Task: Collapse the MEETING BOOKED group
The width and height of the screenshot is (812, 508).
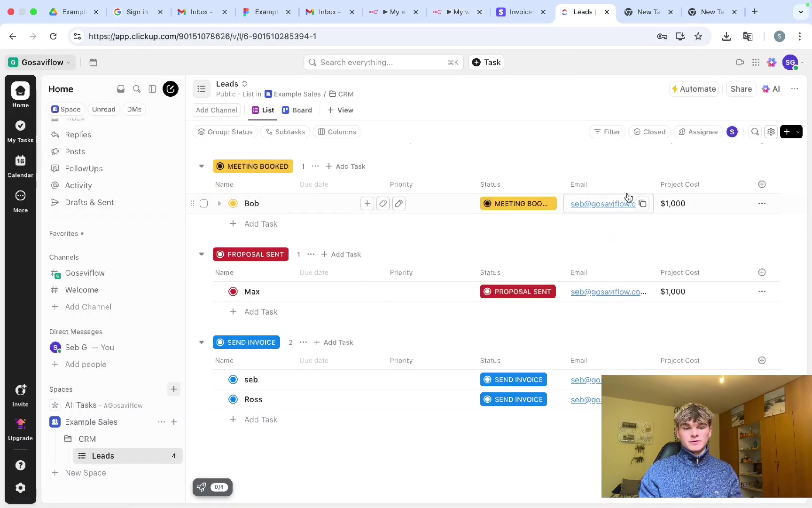Action: coord(202,166)
